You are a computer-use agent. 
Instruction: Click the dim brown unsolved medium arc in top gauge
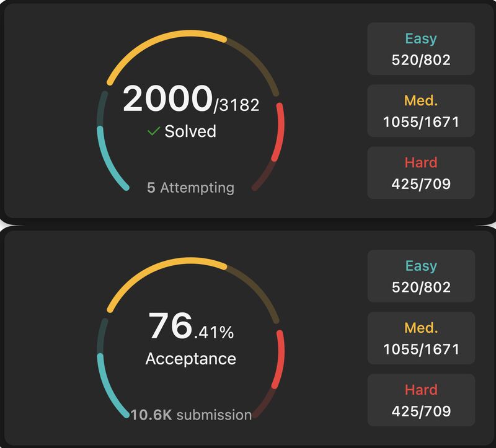(x=258, y=63)
